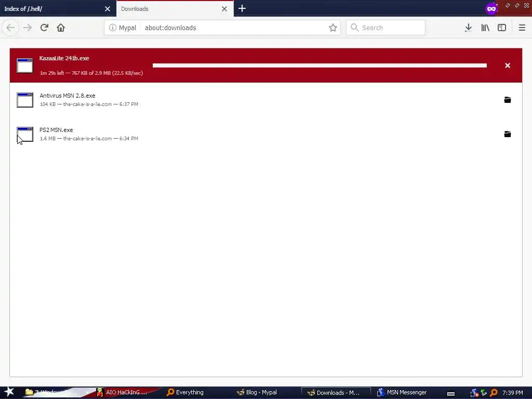Reload the current page
The height and width of the screenshot is (399, 532).
point(45,28)
